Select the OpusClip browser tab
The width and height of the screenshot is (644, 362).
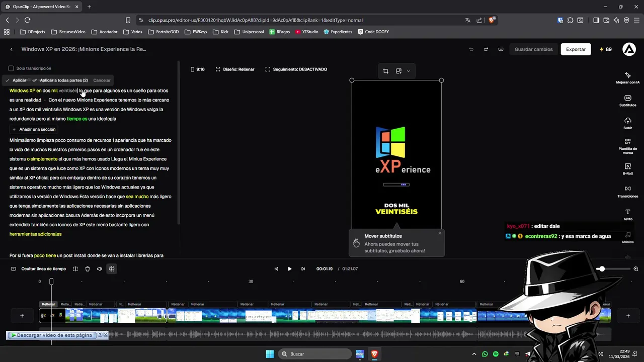(41, 7)
